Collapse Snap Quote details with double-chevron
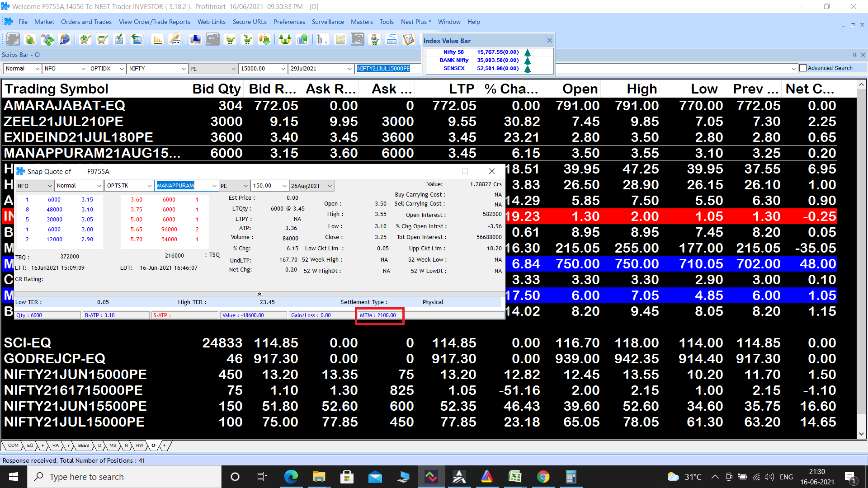Viewport: 868px width, 488px height. pos(259,294)
